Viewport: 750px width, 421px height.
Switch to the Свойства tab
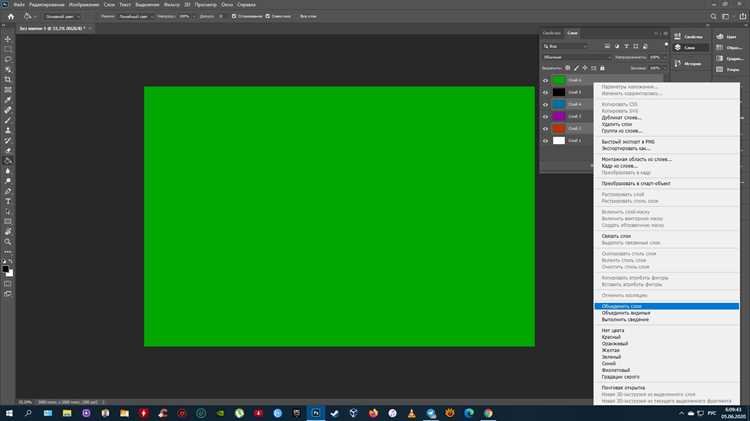[551, 33]
